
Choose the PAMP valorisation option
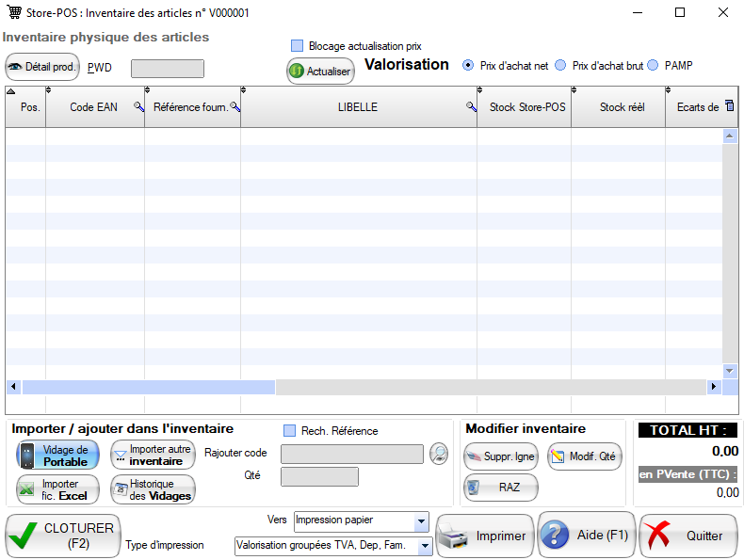pos(653,66)
